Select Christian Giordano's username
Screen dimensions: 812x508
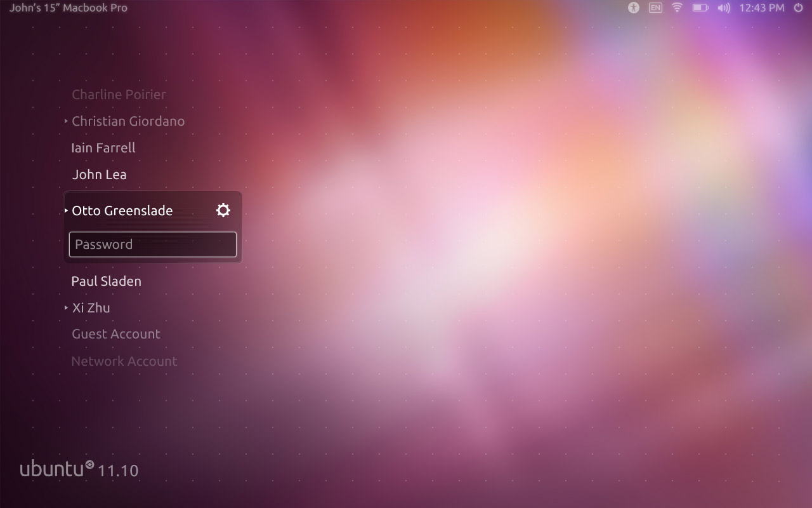(x=128, y=121)
